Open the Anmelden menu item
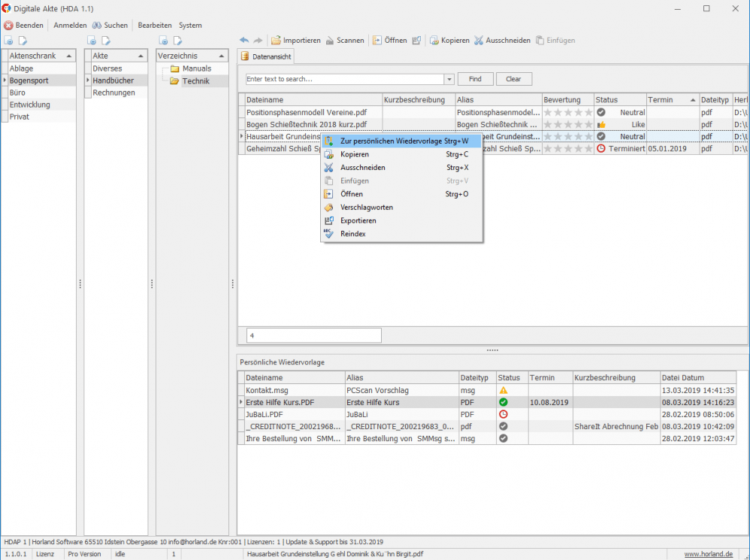Screen dimensions: 750x560 (x=70, y=26)
